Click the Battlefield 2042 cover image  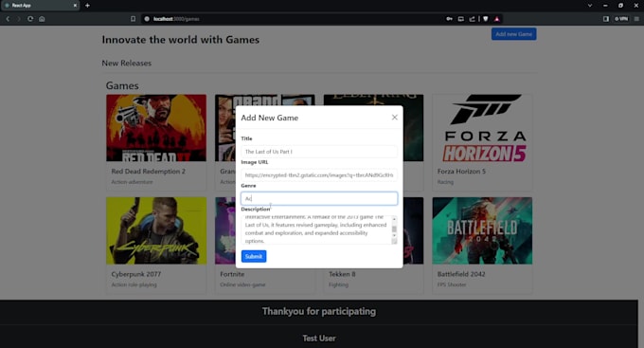[x=482, y=230]
